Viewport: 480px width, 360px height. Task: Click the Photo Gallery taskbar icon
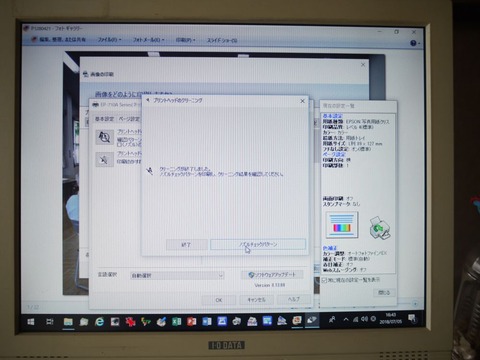tap(297, 320)
